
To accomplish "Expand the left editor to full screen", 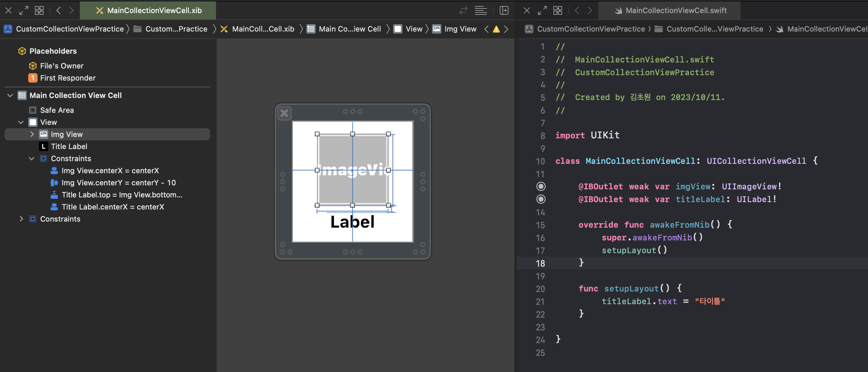I will [23, 10].
